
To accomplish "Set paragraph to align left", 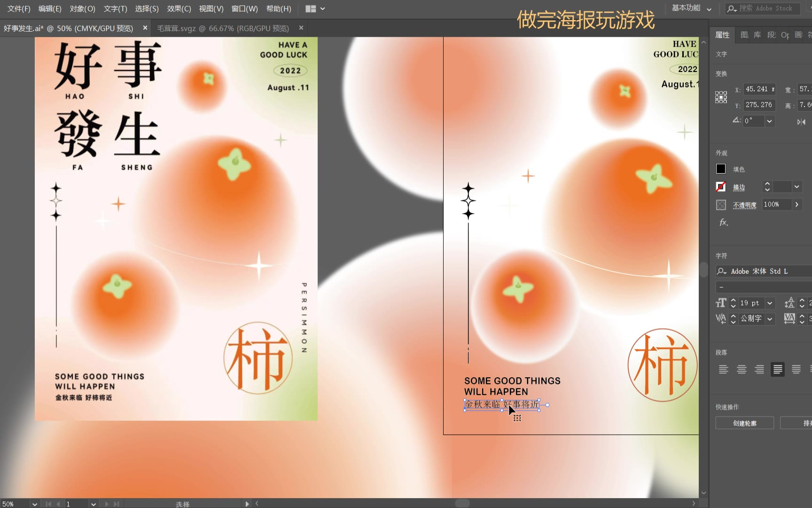I will [723, 370].
